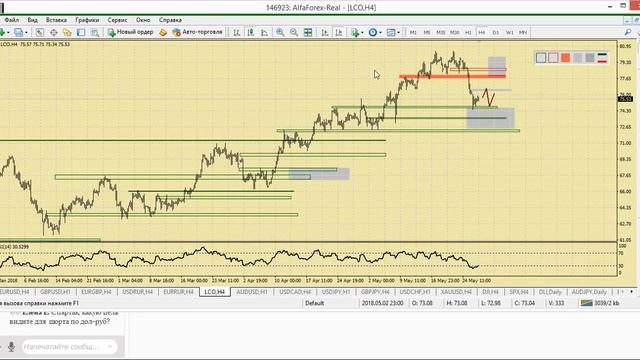The width and height of the screenshot is (640, 360).
Task: Click the connection status bars icon
Action: [x=587, y=303]
